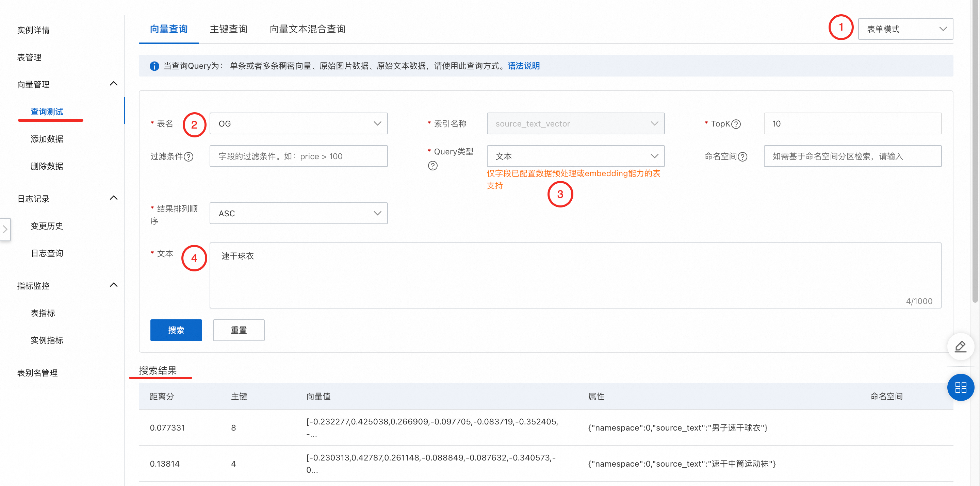Image resolution: width=980 pixels, height=486 pixels.
Task: Switch to the 向量文本混合查询 tab
Action: coord(307,29)
